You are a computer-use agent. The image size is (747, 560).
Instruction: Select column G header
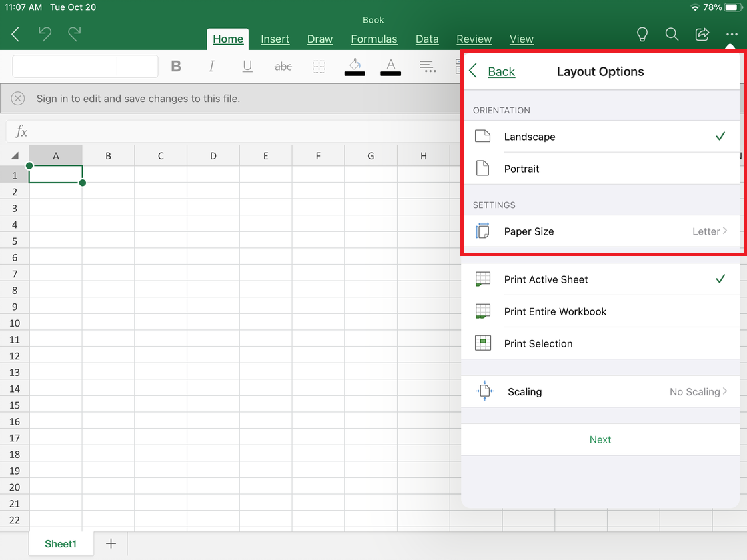(x=371, y=156)
